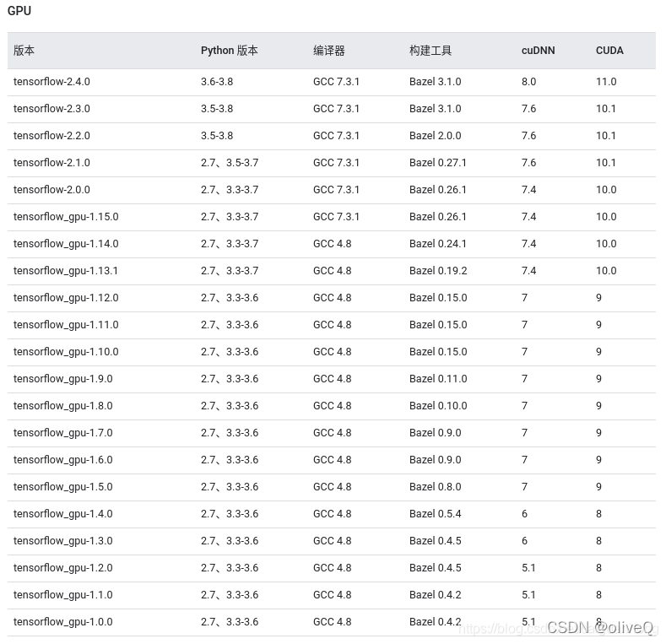Click CUDA 10.1 in the tensorflow-2.2.0 row
Image resolution: width=666 pixels, height=644 pixels.
[606, 136]
